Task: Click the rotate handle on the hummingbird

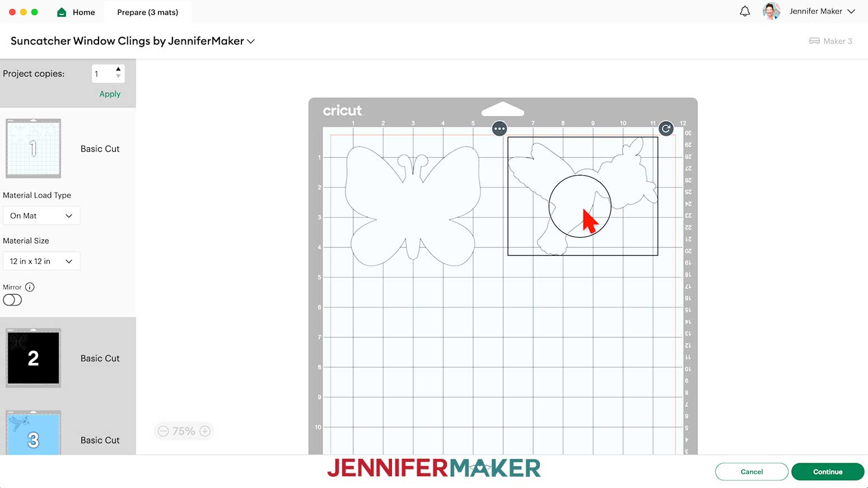Action: [x=666, y=129]
